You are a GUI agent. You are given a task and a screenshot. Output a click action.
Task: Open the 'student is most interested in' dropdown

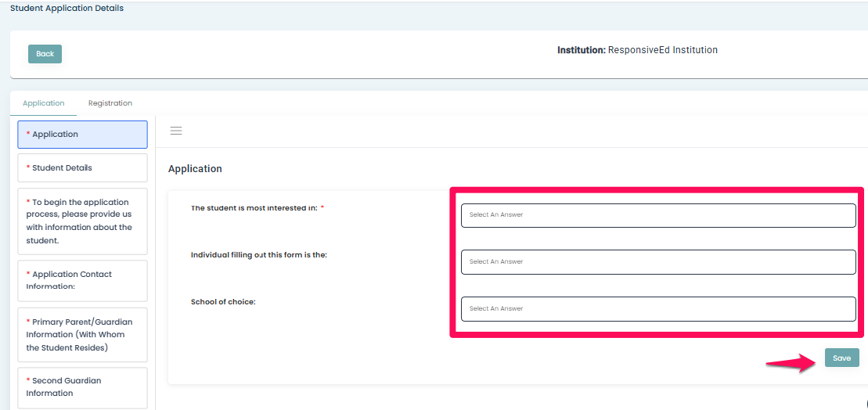click(657, 215)
